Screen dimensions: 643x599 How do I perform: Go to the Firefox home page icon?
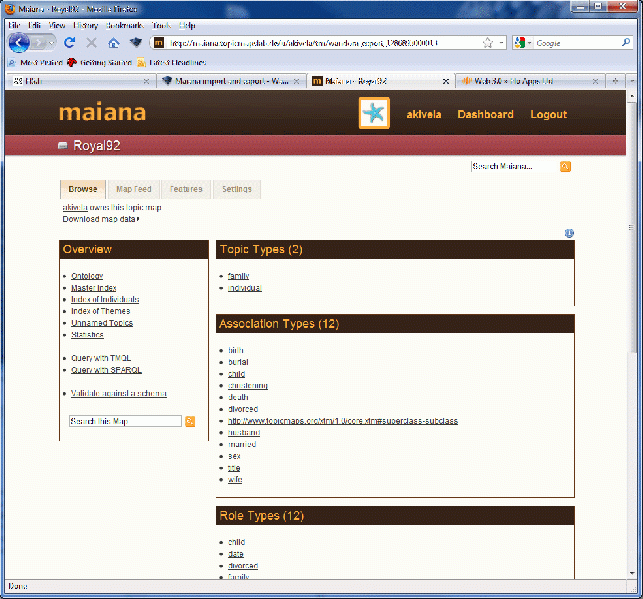(113, 43)
